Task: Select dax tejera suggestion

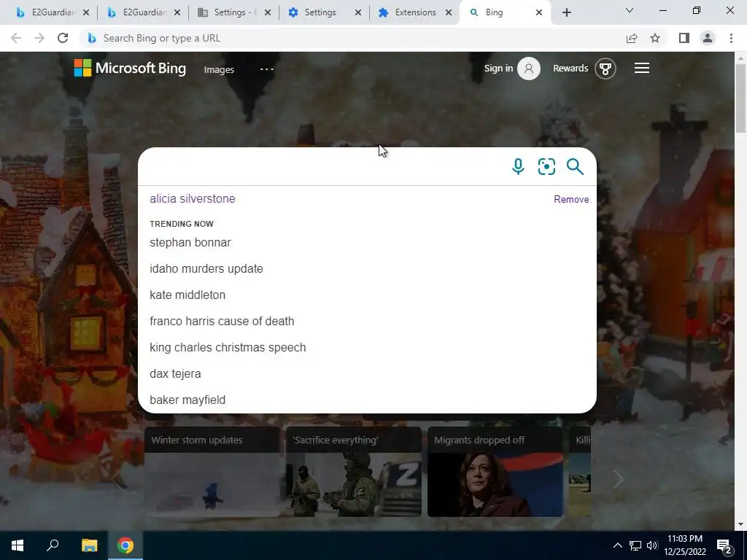Action: coord(175,373)
